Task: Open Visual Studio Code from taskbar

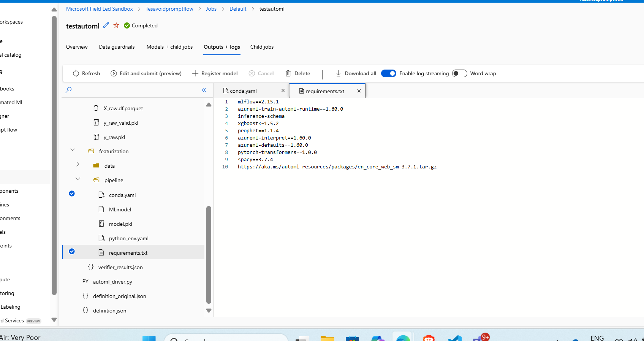Action: pos(455,338)
